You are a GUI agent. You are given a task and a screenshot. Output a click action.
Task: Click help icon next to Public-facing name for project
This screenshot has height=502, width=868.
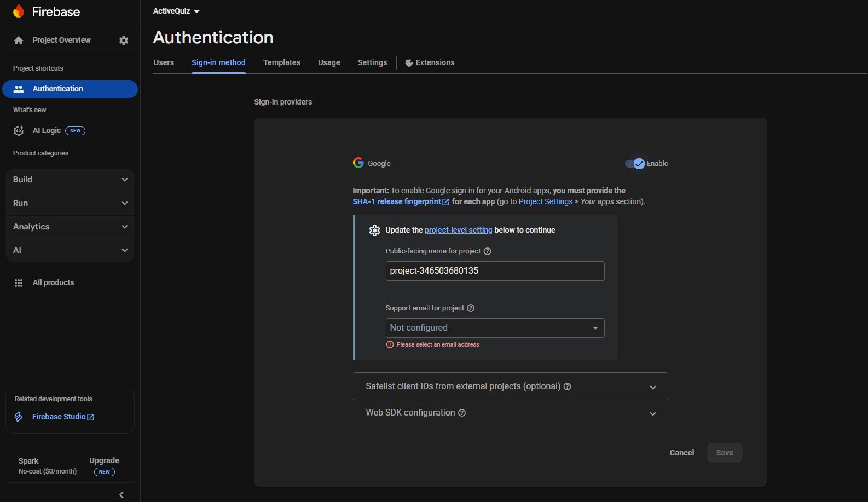[x=487, y=251]
